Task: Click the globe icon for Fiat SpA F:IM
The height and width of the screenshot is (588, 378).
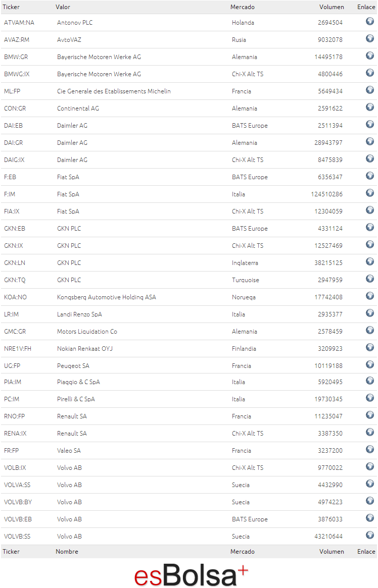Action: pyautogui.click(x=370, y=193)
